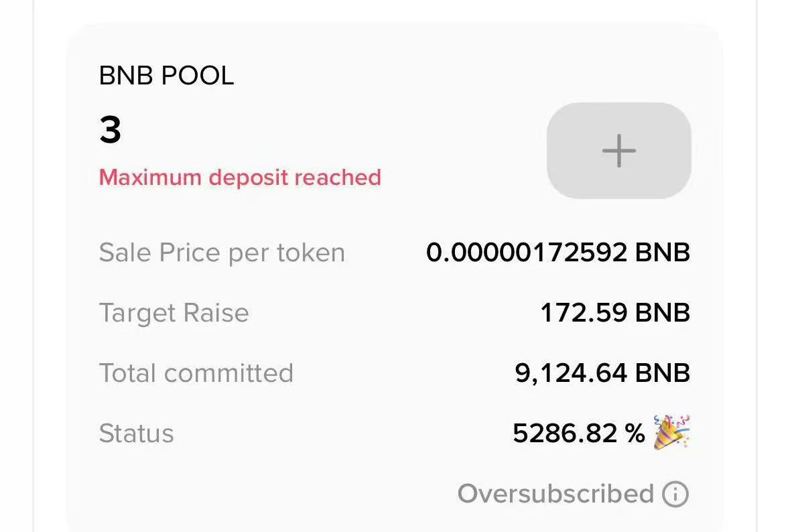Click the percent sign beside 5286.82

(x=635, y=434)
